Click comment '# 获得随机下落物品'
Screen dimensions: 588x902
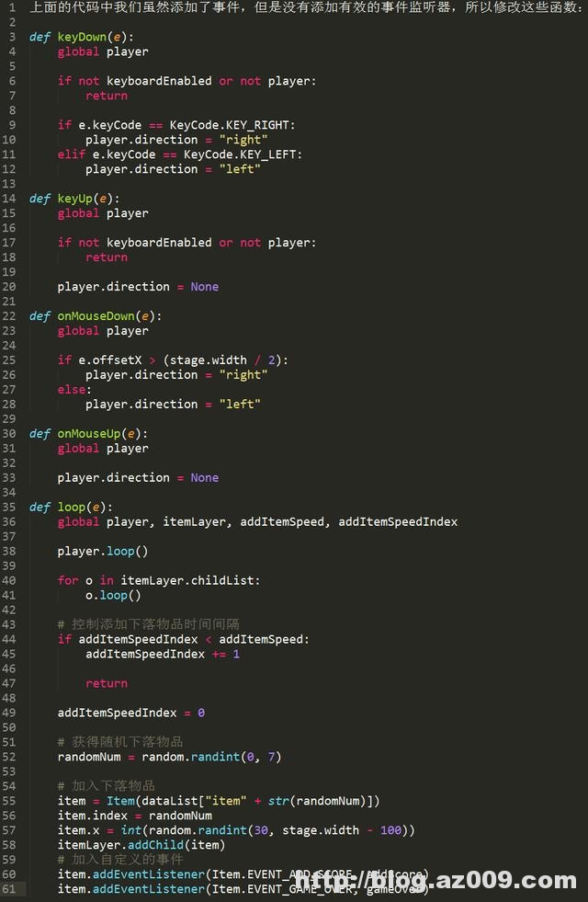(x=119, y=742)
